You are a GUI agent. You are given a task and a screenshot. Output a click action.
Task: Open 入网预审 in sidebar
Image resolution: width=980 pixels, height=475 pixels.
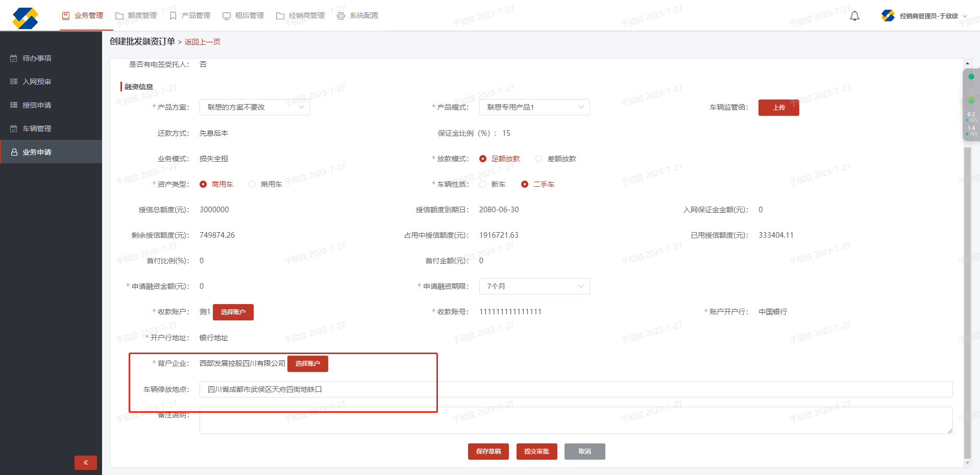pyautogui.click(x=37, y=82)
